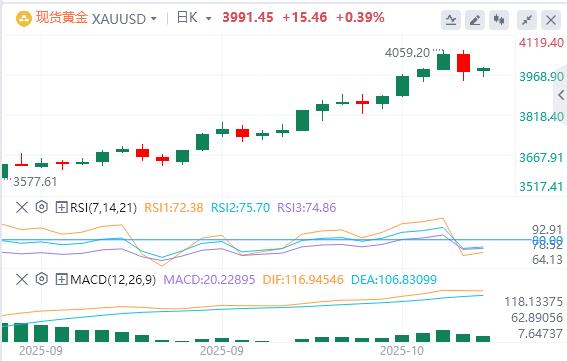
Task: Click the DEA:106.83099 value
Action: [394, 280]
